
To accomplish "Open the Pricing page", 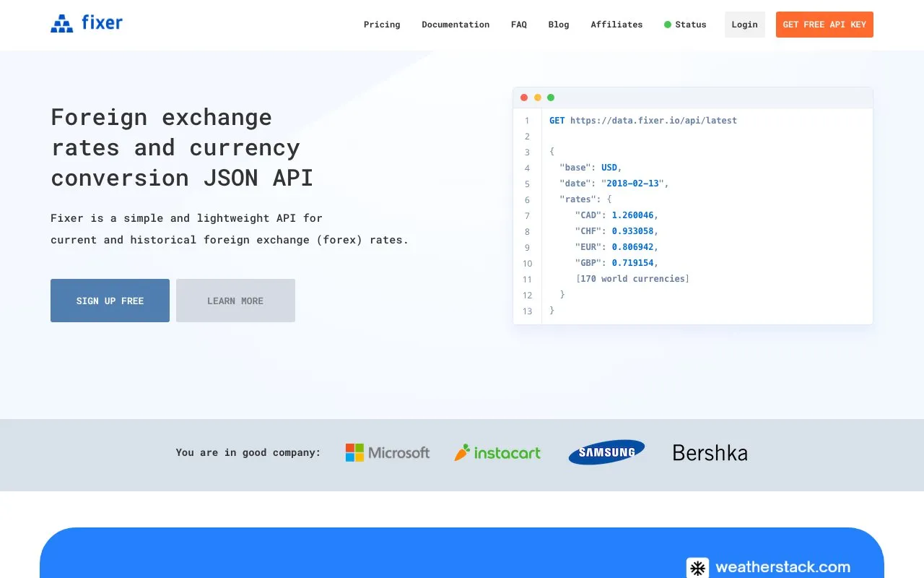I will [x=382, y=25].
